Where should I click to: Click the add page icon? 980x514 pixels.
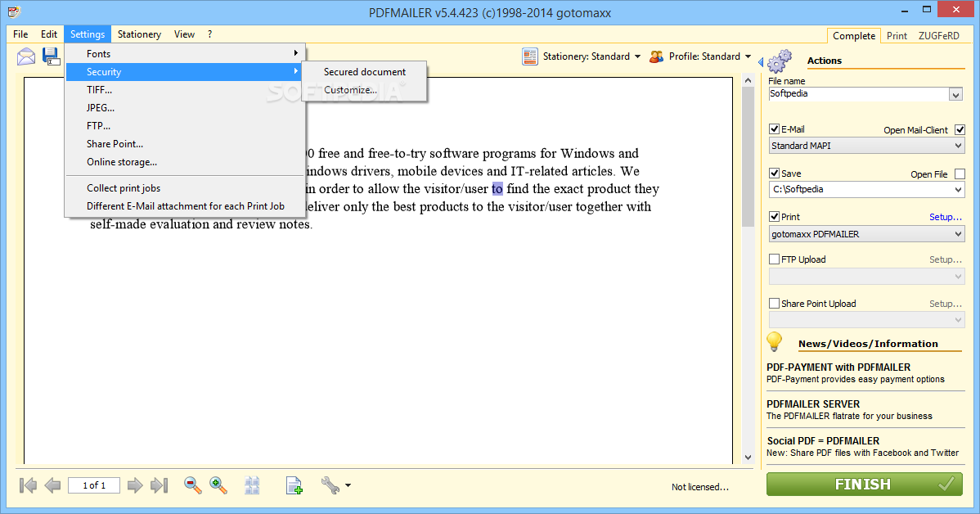click(294, 485)
